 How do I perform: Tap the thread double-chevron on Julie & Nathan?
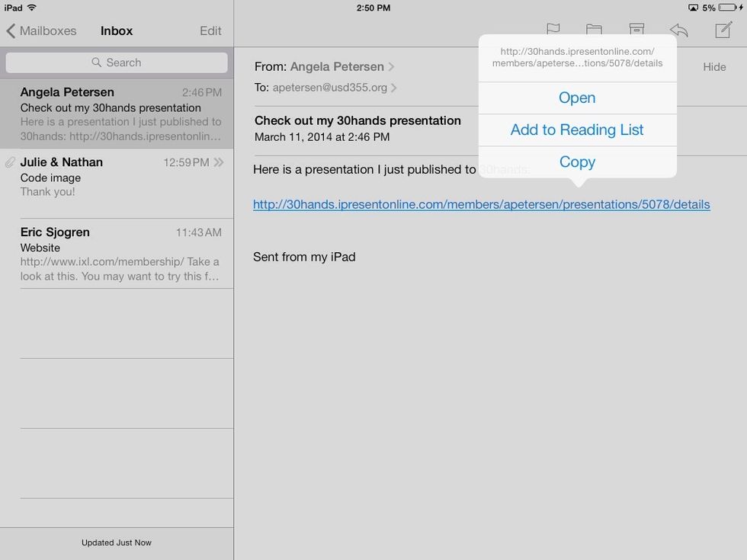click(219, 162)
